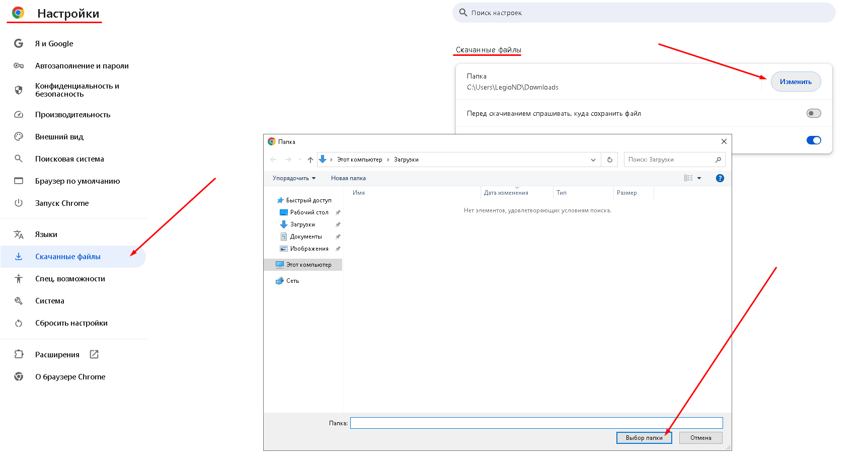
Task: Select Этот компьютер in the navigation tree
Action: 303,265
